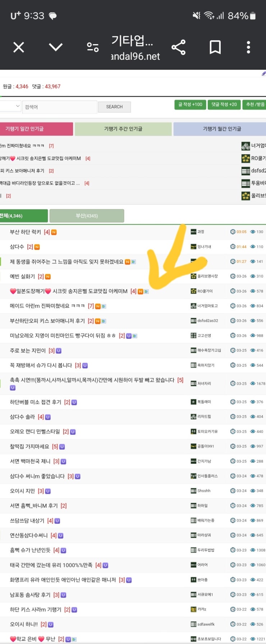
Task: Tap the badge icon beside RO쿨가이 in list
Action: 193,291
